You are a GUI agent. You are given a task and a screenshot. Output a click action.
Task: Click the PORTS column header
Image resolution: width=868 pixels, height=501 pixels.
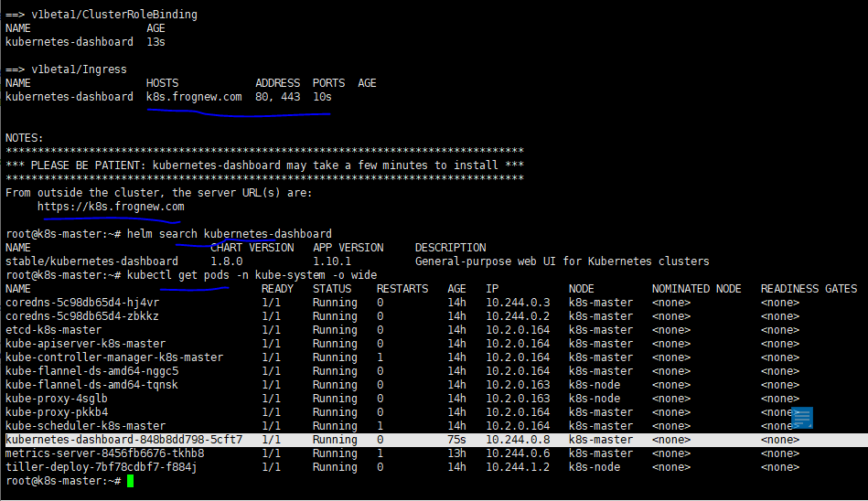click(x=329, y=83)
